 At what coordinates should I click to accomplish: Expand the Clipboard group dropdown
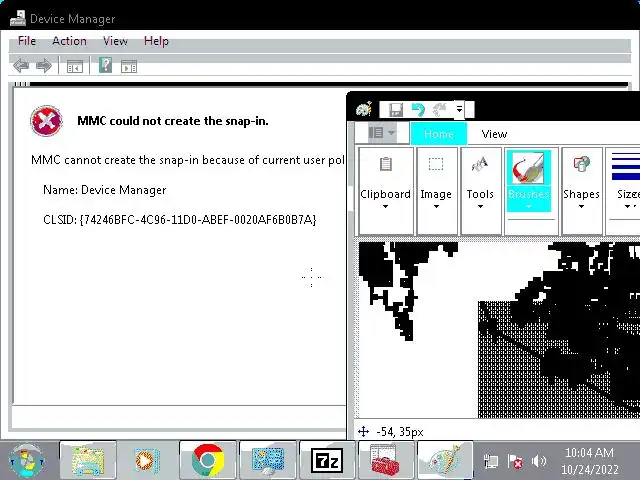(x=385, y=207)
